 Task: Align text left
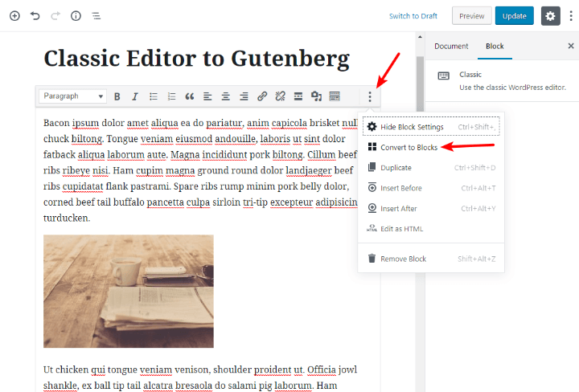(x=207, y=96)
